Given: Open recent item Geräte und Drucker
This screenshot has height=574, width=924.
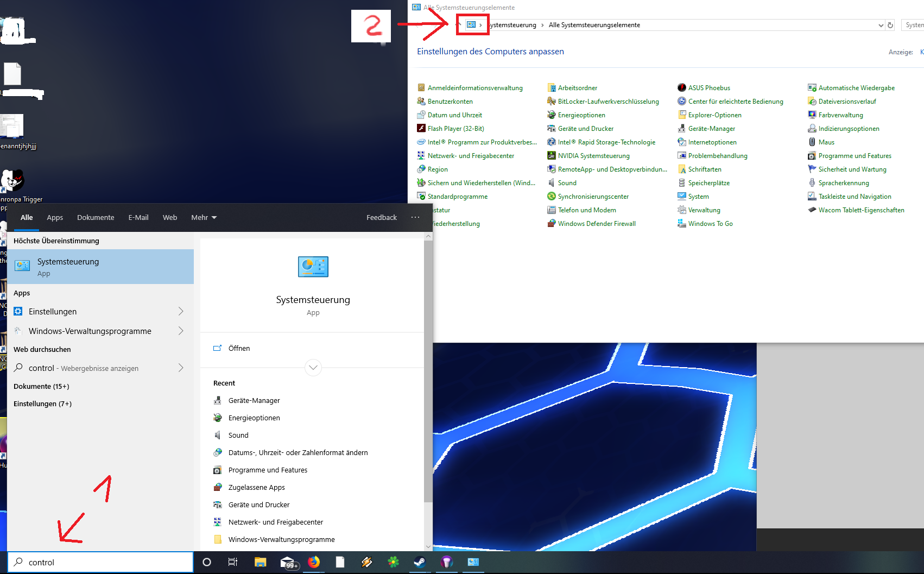Looking at the screenshot, I should [259, 505].
